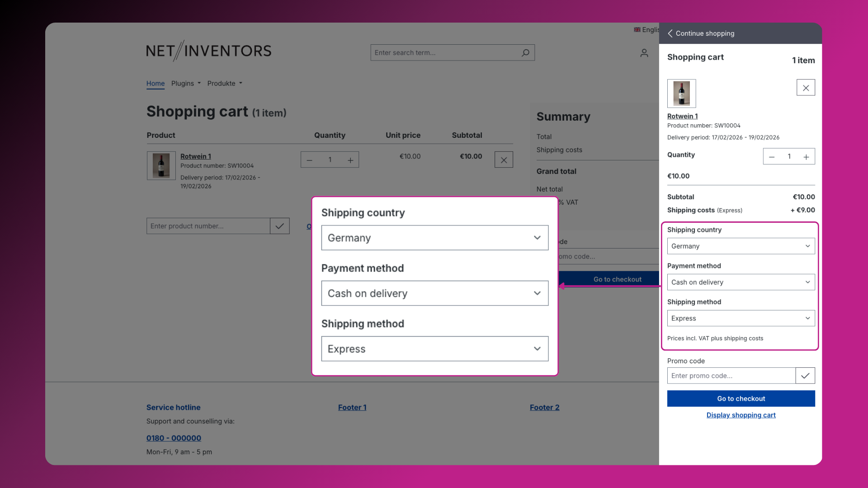Image resolution: width=868 pixels, height=488 pixels.
Task: Click the British flag language icon
Action: 637,29
